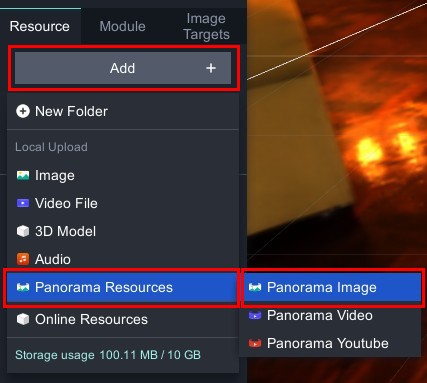Open the Image Targets tab
Screen dimensions: 427x383
pyautogui.click(x=206, y=26)
